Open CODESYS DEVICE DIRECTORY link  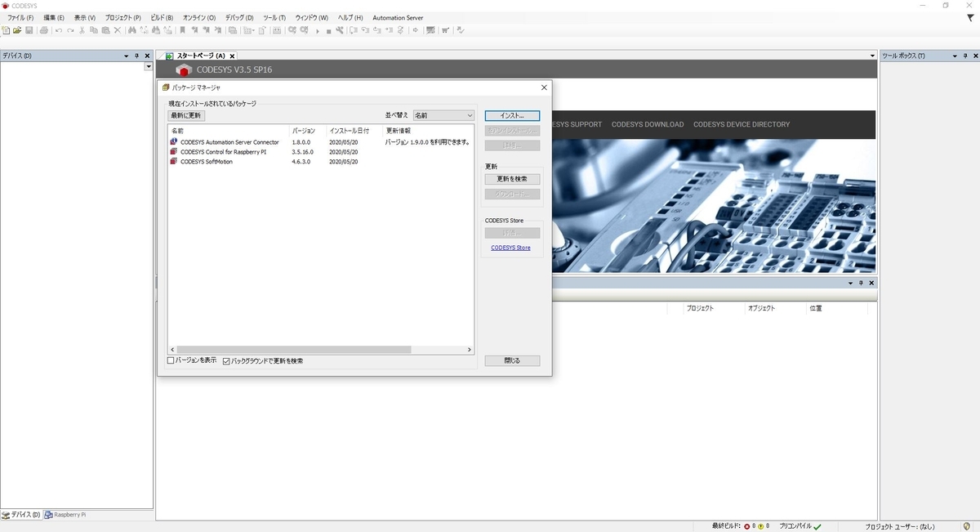pyautogui.click(x=742, y=124)
